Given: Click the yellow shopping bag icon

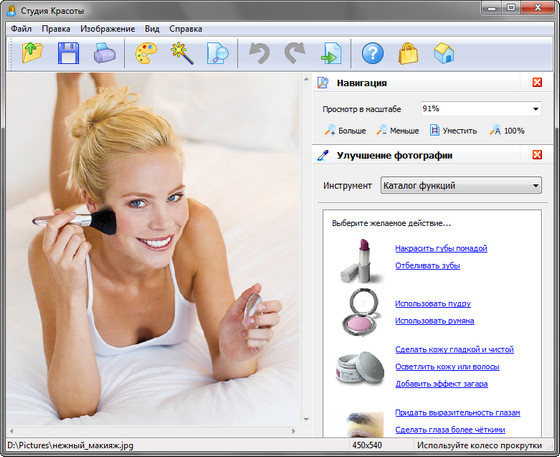Looking at the screenshot, I should [408, 53].
